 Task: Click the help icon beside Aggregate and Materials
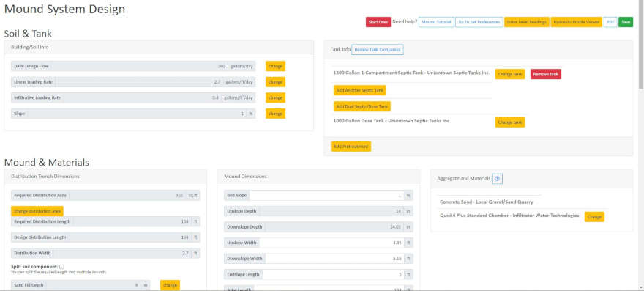(x=498, y=179)
